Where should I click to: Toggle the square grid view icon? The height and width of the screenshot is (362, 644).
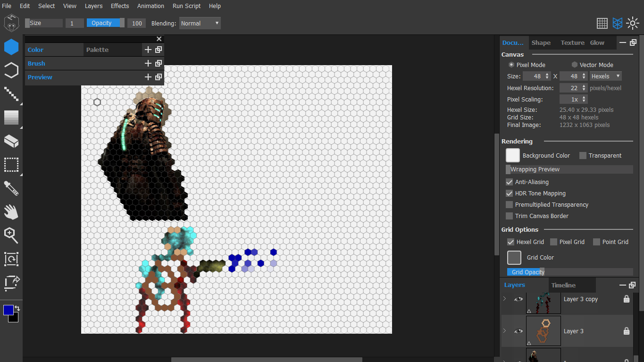tap(602, 23)
